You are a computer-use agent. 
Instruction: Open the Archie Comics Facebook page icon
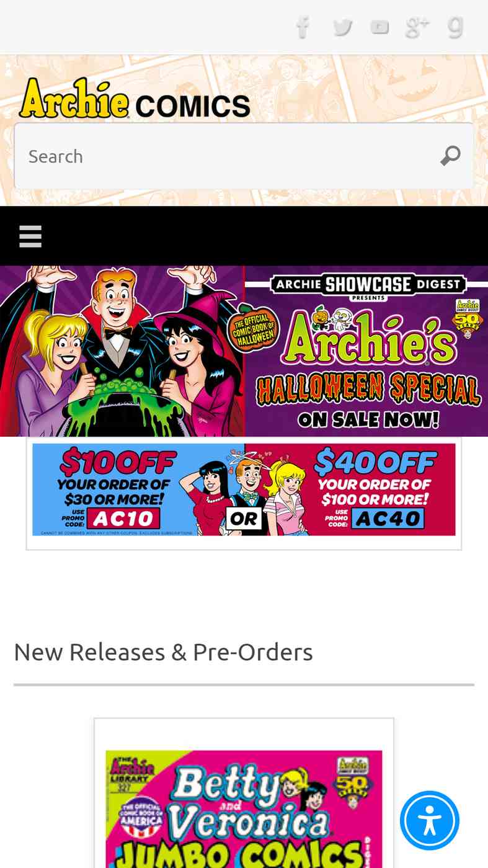pos(303,27)
